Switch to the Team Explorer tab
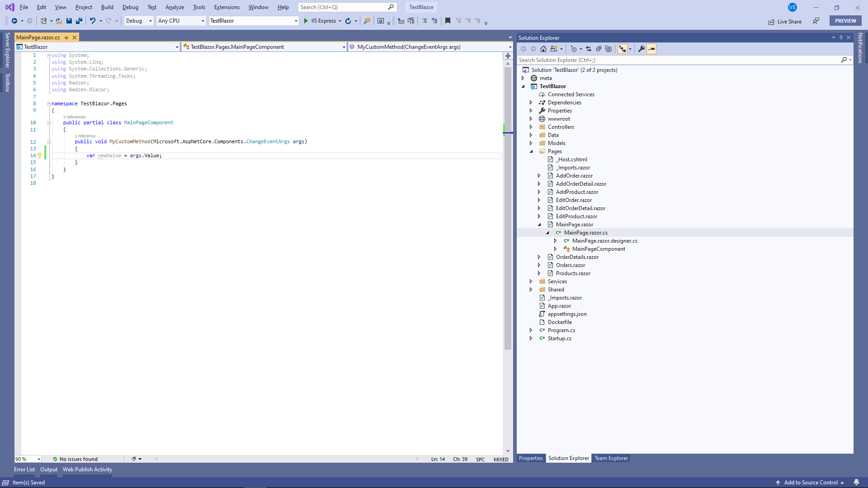This screenshot has width=868, height=488. [611, 458]
